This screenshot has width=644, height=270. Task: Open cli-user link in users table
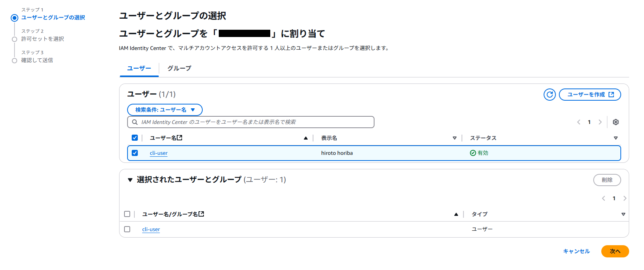(158, 153)
